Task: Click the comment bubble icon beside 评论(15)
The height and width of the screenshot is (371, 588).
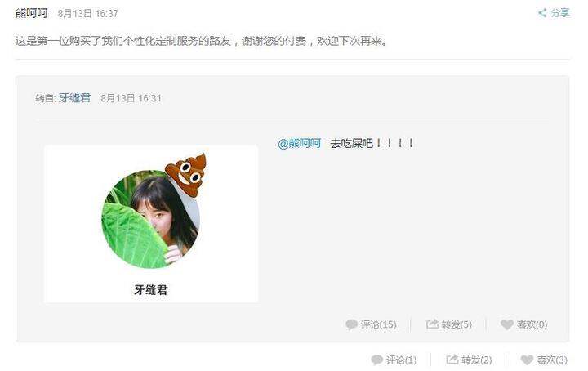Action: 351,324
